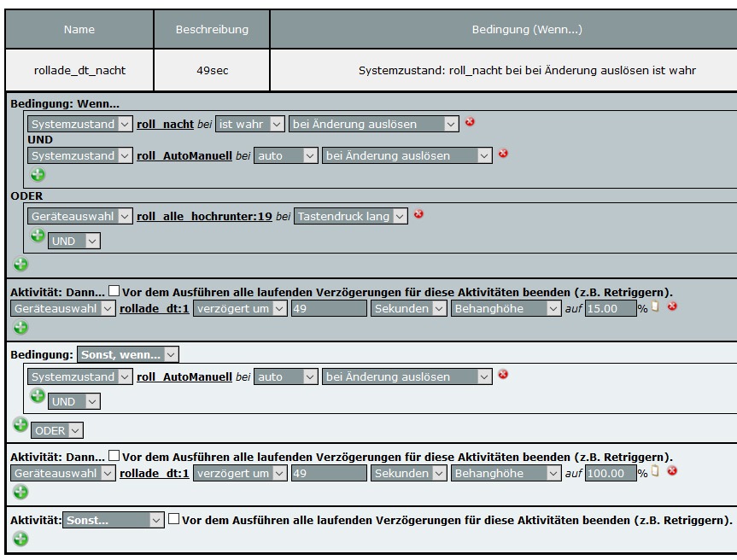Open the Systemzustand dropdown before roll_nacht
The height and width of the screenshot is (560, 737).
click(80, 124)
